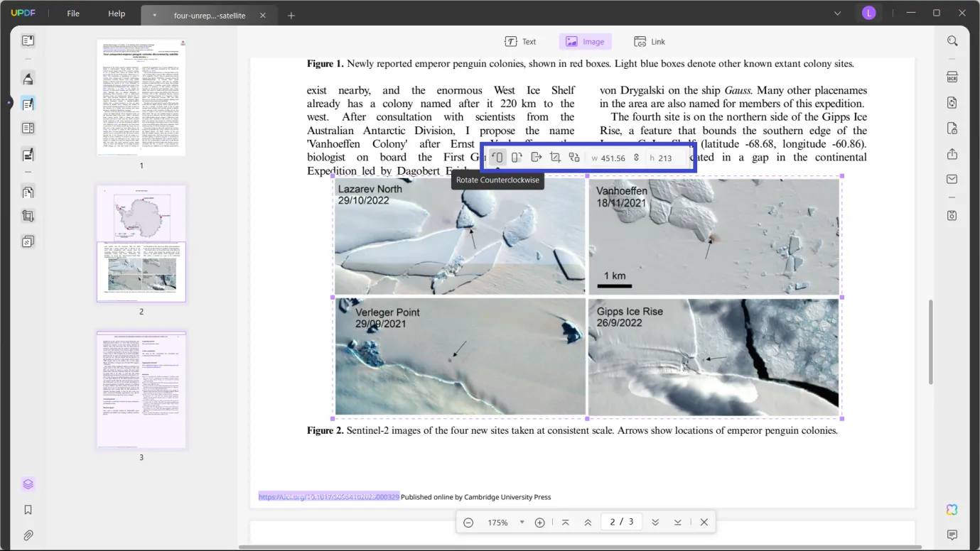This screenshot has height=551, width=980.
Task: Expand the tab list chevron in title bar
Action: (837, 13)
